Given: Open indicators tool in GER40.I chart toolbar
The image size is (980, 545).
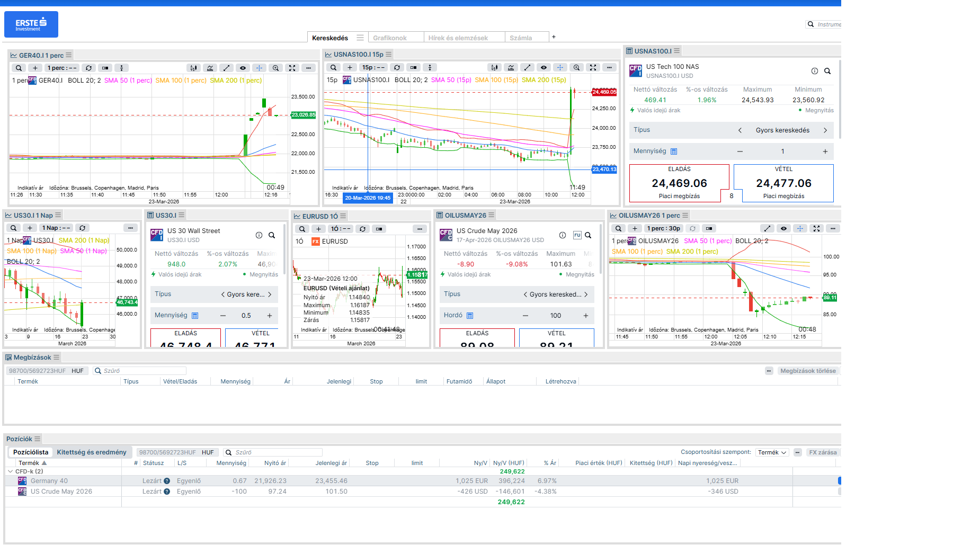Looking at the screenshot, I should pos(210,68).
